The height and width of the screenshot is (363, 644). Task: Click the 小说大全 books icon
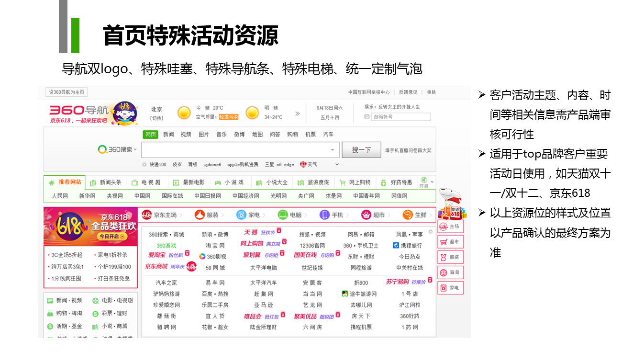[x=259, y=182]
